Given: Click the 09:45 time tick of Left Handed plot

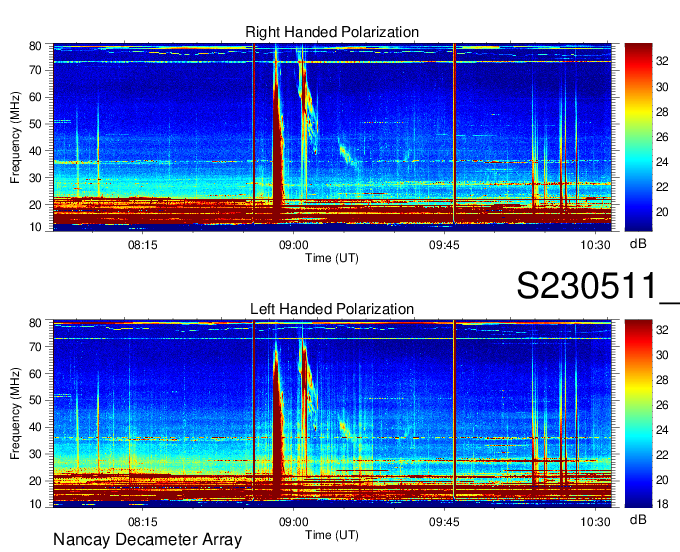Looking at the screenshot, I should point(444,521).
